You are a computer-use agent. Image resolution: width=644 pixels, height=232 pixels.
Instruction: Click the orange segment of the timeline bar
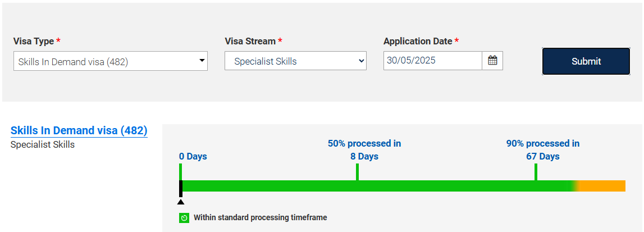coord(602,186)
